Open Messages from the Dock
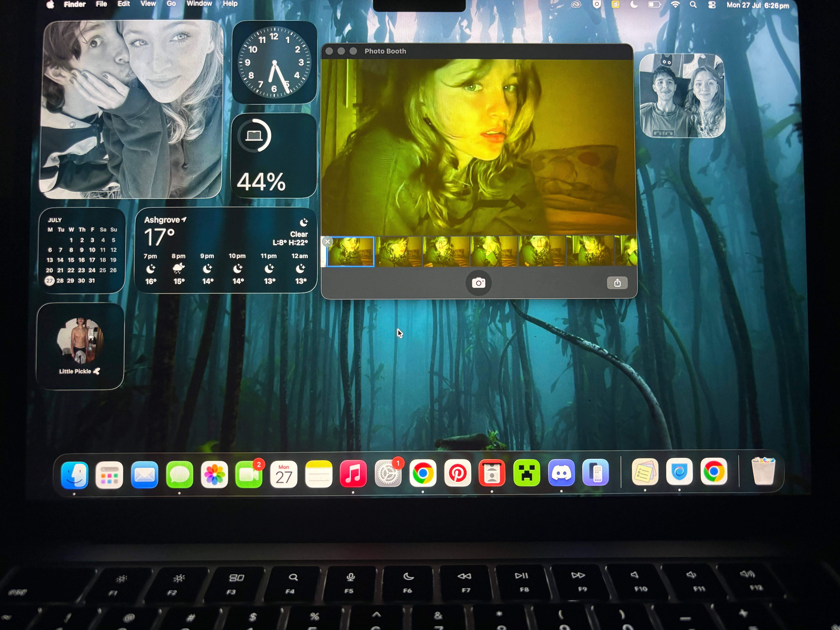 tap(180, 475)
